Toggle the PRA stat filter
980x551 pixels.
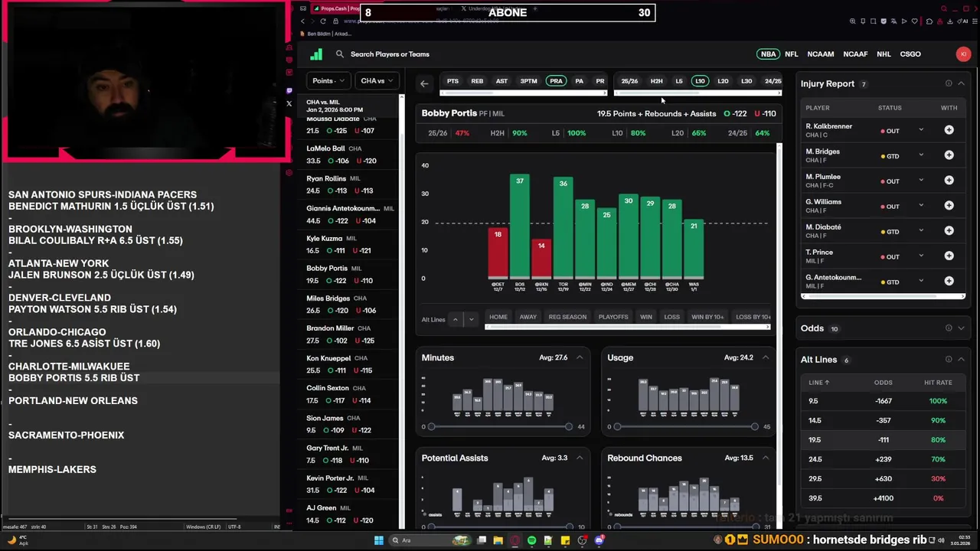pyautogui.click(x=556, y=81)
